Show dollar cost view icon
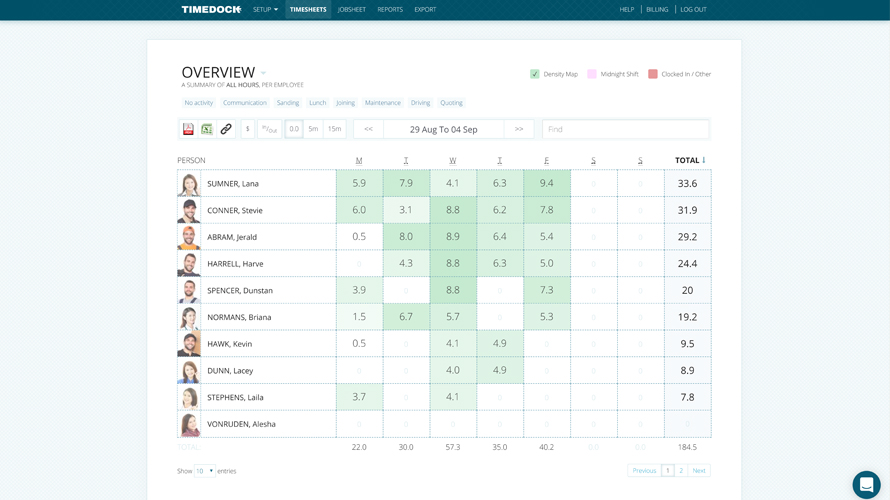 pos(248,129)
